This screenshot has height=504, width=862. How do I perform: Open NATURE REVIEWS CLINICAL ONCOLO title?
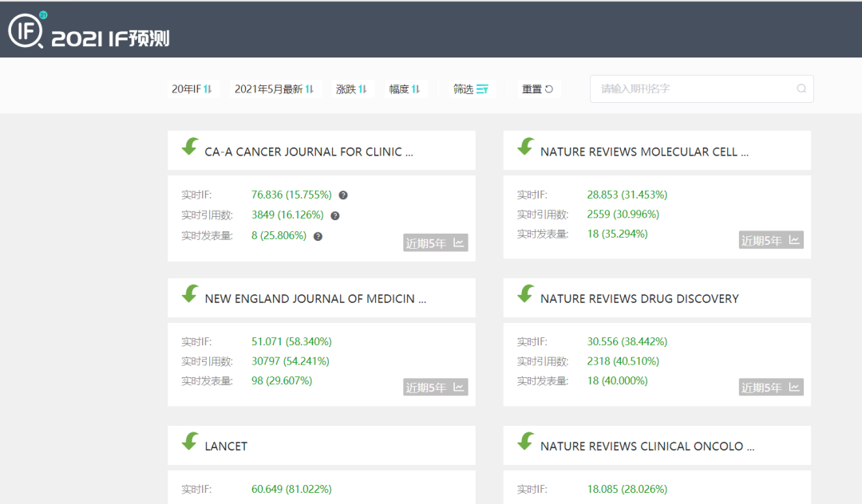click(647, 447)
